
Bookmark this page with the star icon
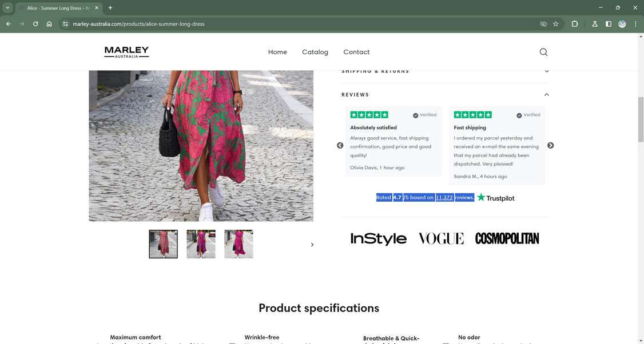point(555,23)
